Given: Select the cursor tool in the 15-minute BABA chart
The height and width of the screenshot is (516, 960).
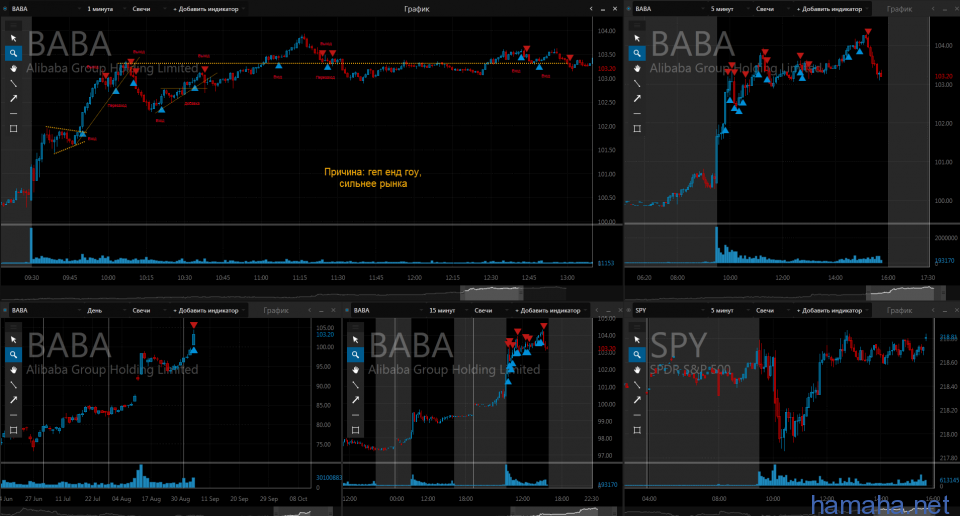Looking at the screenshot, I should point(355,339).
